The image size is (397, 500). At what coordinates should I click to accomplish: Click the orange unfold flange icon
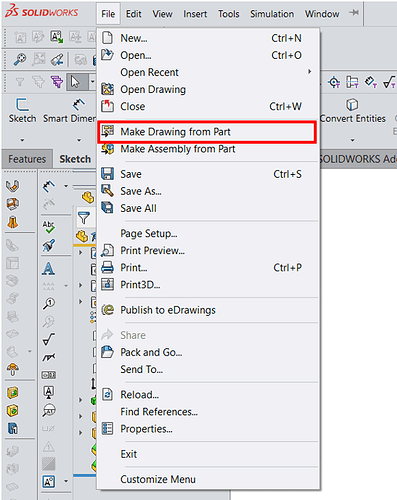pos(12,222)
